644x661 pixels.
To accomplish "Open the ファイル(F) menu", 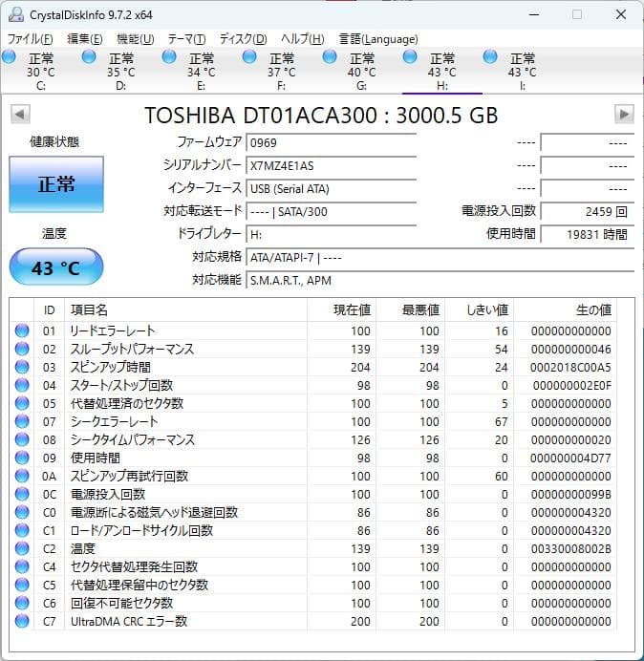I will pyautogui.click(x=30, y=39).
